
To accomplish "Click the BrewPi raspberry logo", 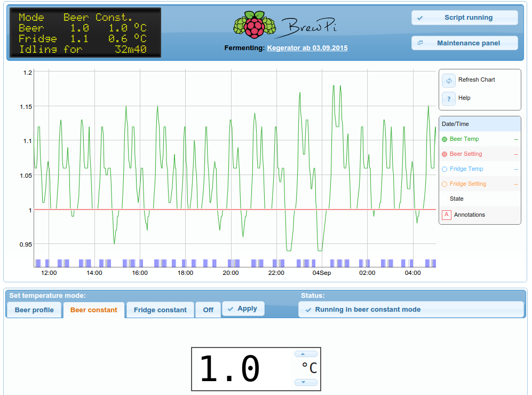I will pos(255,24).
